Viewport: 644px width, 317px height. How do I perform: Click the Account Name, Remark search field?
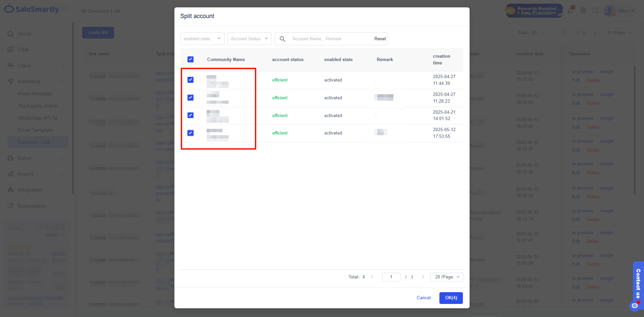coord(329,39)
